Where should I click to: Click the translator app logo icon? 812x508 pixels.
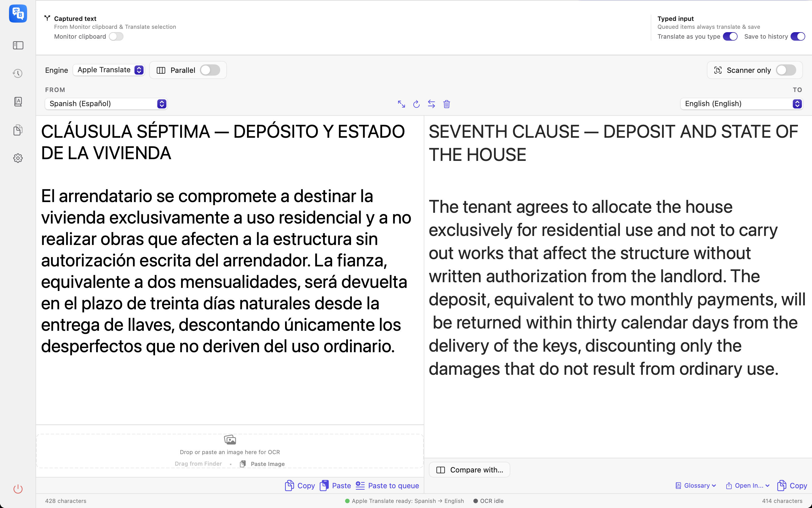pos(18,14)
